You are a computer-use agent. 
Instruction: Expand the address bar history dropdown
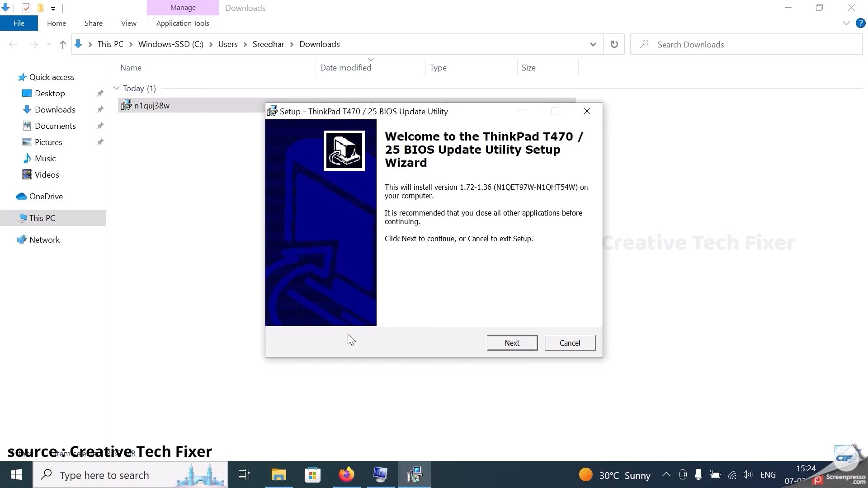point(593,44)
